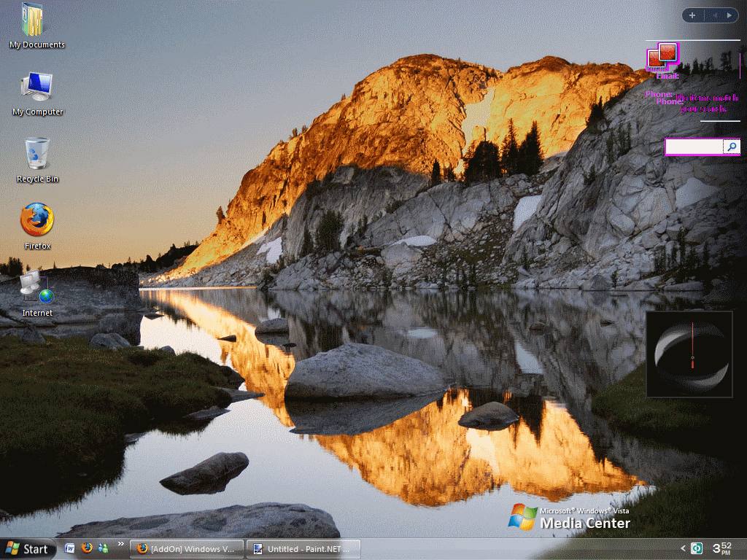Click the Messenger icon in Quick Launch
This screenshot has width=747, height=560.
(x=103, y=548)
